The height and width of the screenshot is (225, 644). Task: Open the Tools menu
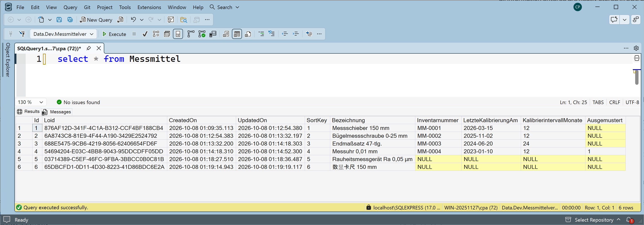click(125, 7)
